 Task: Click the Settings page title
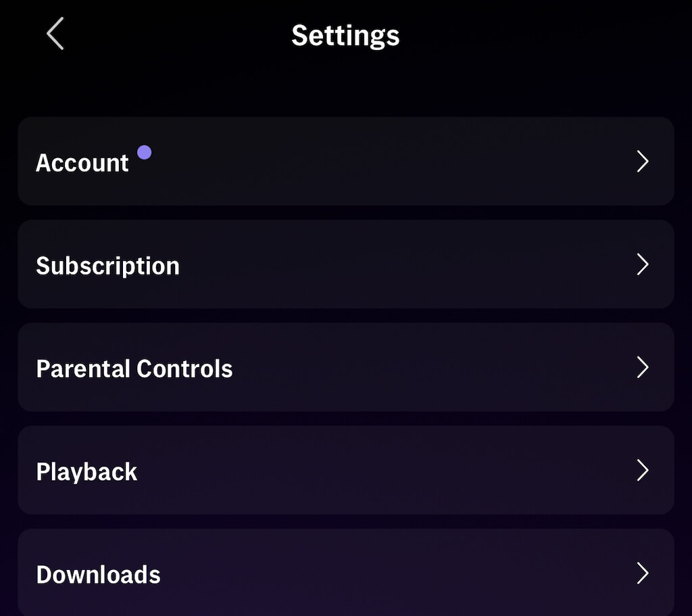[x=345, y=35]
